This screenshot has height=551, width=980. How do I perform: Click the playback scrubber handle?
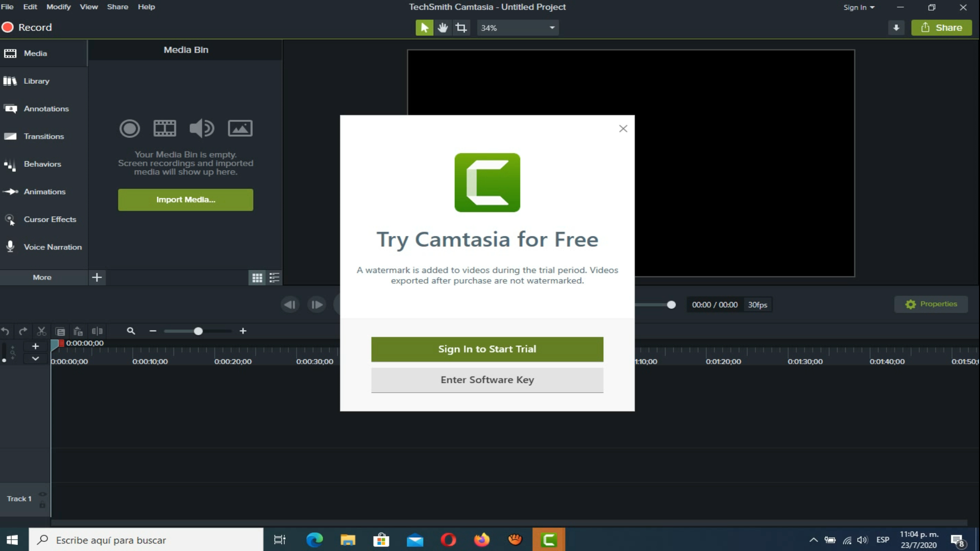(671, 305)
